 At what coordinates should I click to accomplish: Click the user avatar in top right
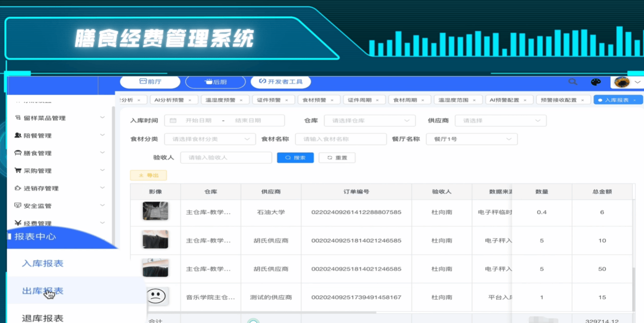[622, 82]
